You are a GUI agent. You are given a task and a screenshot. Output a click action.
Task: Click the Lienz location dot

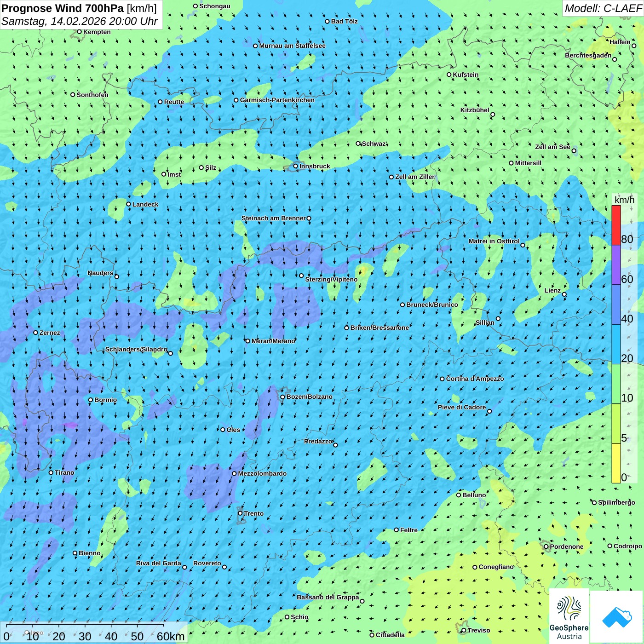(564, 294)
